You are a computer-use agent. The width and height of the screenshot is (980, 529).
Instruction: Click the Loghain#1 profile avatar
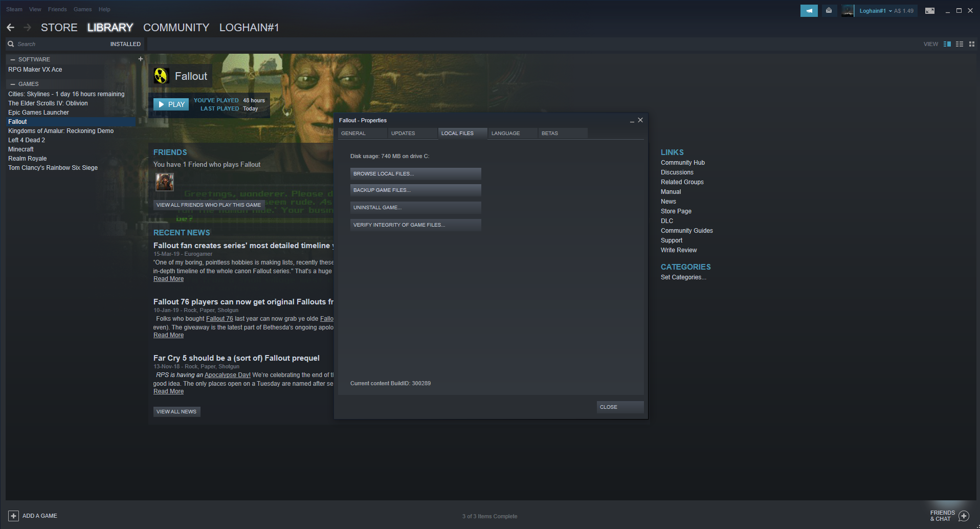tap(848, 11)
